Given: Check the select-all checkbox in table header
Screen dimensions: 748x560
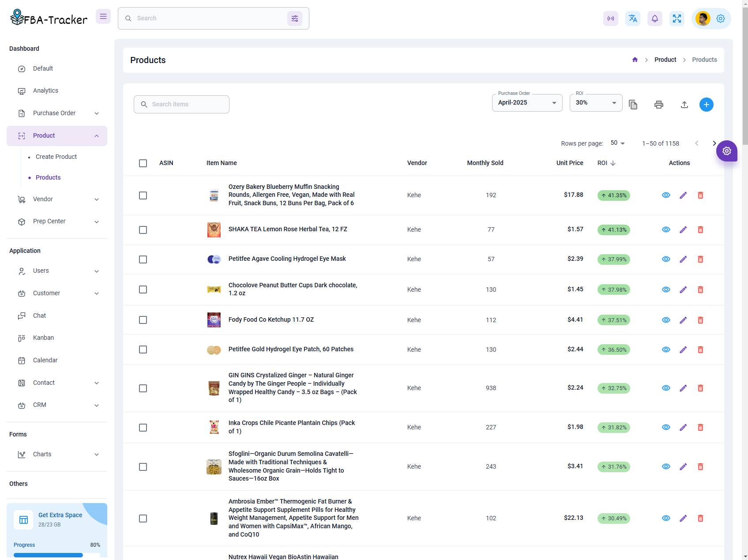Looking at the screenshot, I should tap(143, 163).
